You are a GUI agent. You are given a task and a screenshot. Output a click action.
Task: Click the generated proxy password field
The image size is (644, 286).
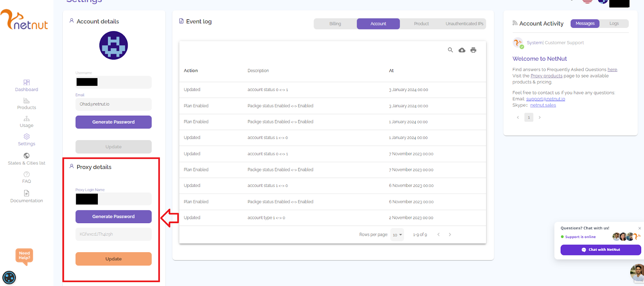coord(114,234)
